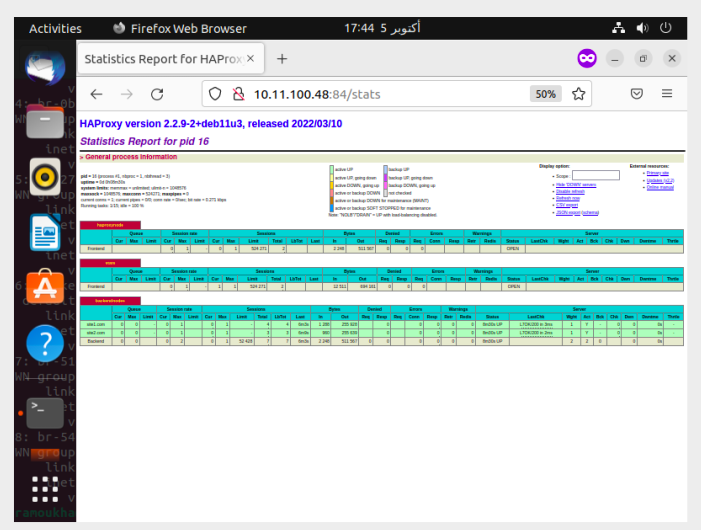Screen dimensions: 701x530
Task: Go back to the previous page
Action: [97, 94]
